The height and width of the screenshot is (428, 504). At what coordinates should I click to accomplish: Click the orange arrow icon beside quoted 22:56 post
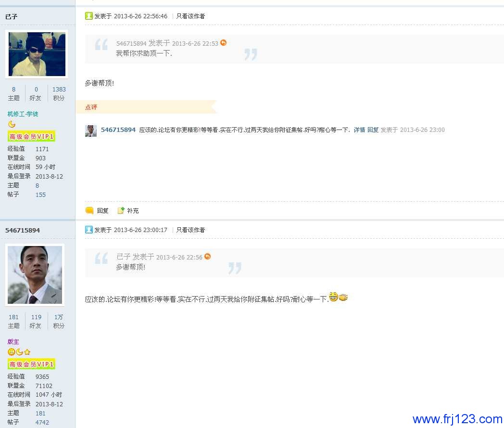click(x=208, y=256)
